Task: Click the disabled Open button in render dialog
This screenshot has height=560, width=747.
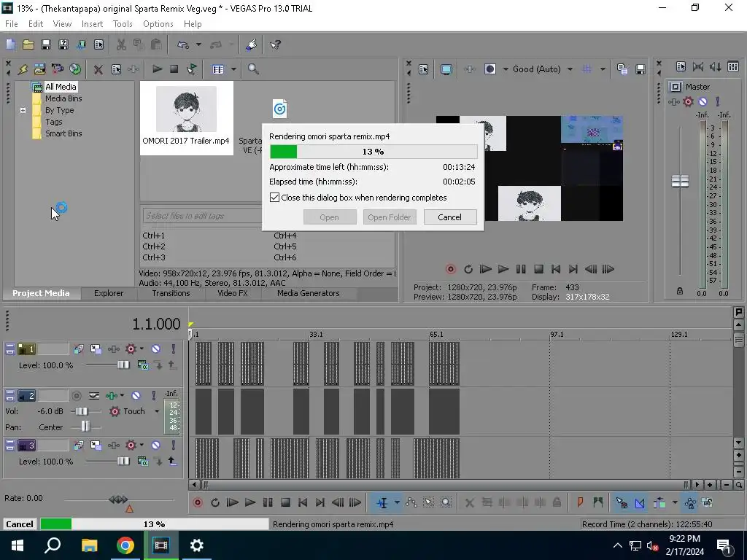Action: [330, 217]
